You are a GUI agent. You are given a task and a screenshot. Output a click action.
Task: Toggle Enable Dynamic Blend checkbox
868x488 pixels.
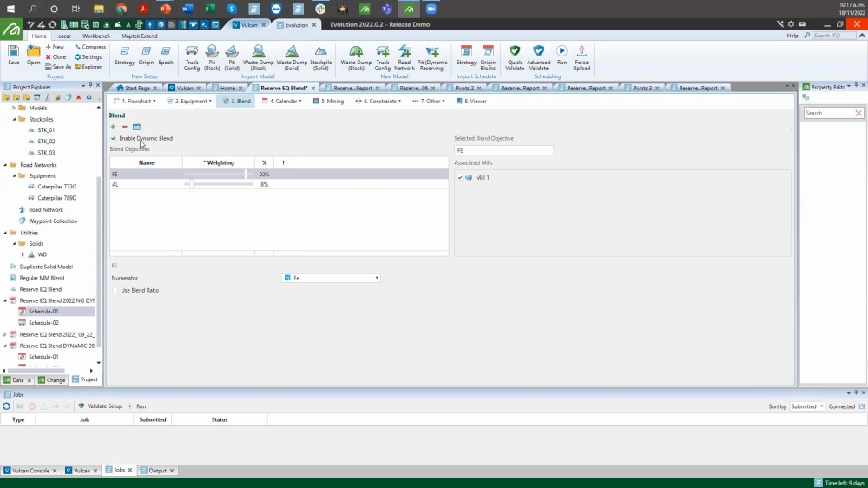[114, 138]
